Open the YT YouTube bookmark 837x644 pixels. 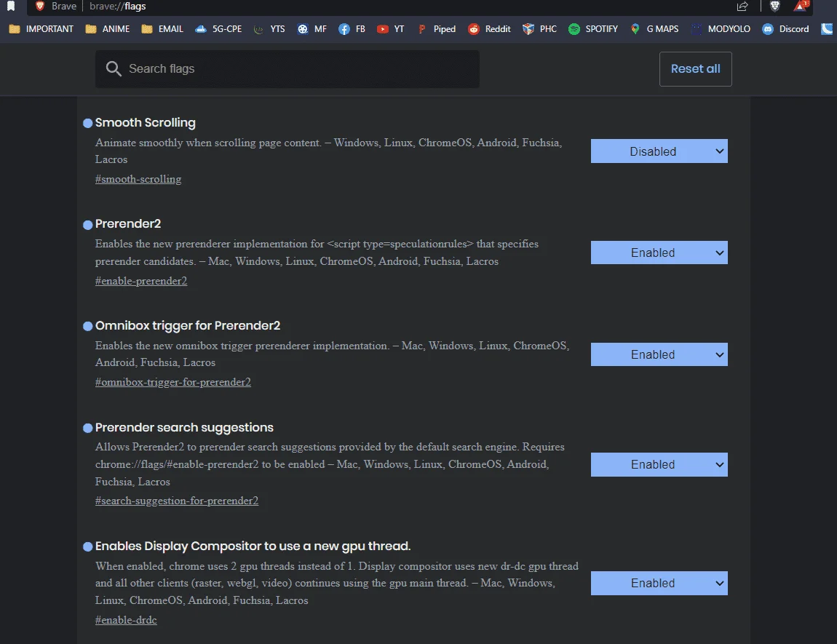(390, 29)
